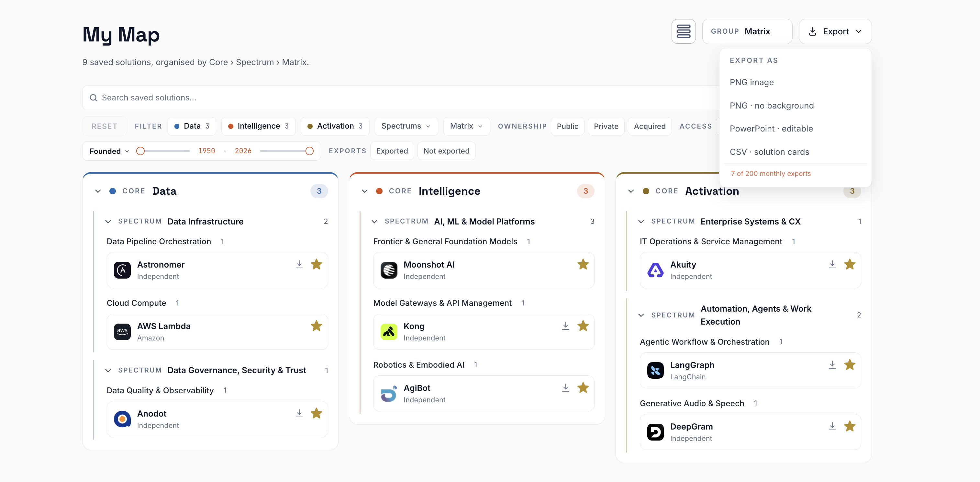Unstar the LangGraph solution

tap(850, 365)
